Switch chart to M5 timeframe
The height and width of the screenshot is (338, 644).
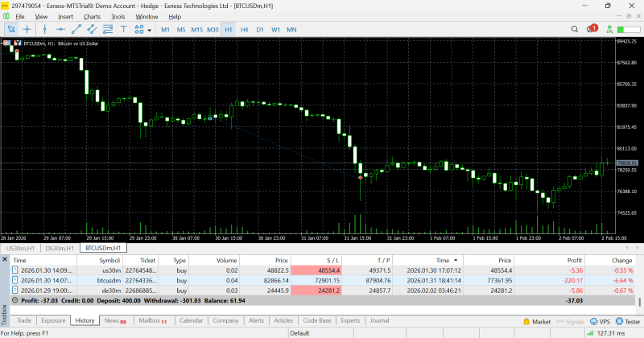[x=181, y=30]
